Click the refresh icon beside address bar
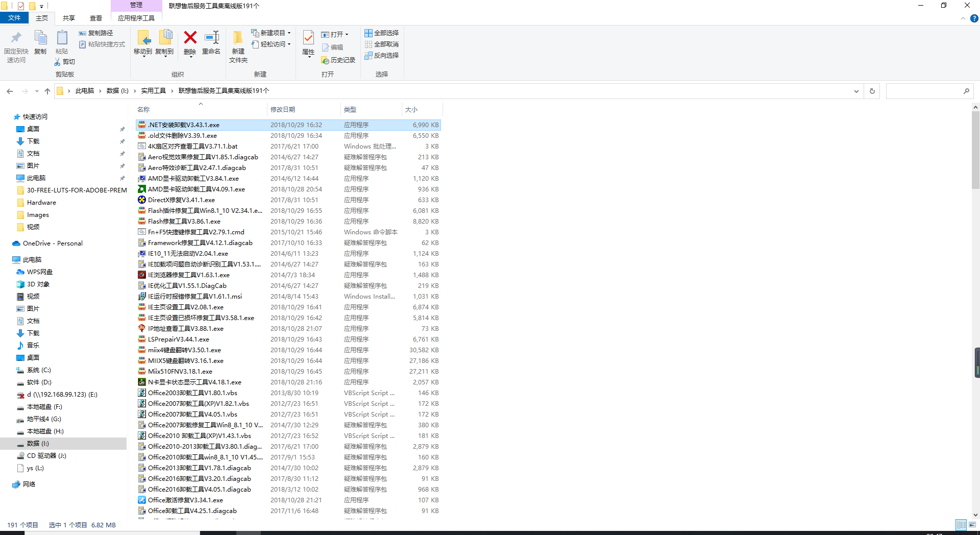The width and height of the screenshot is (980, 535). coord(872,91)
